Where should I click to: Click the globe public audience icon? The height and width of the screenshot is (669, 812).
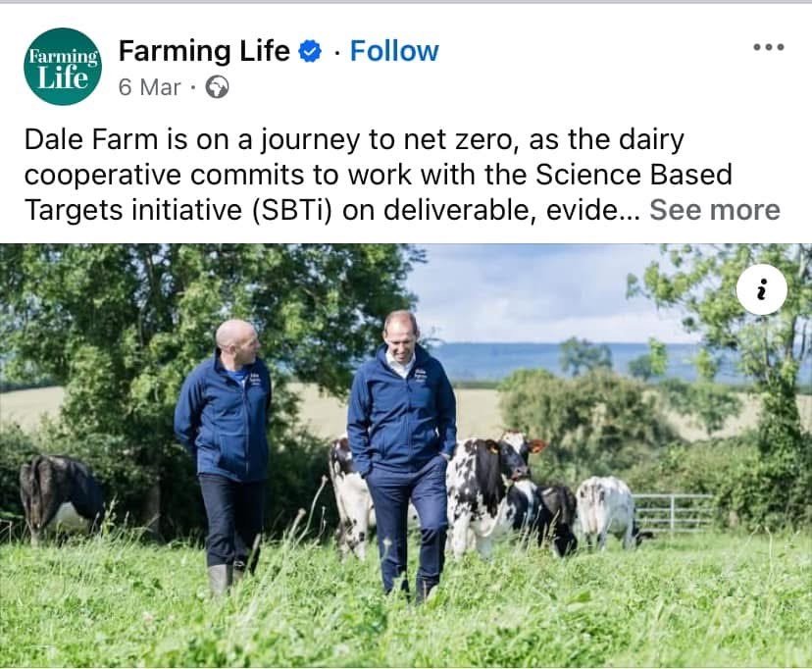click(217, 87)
